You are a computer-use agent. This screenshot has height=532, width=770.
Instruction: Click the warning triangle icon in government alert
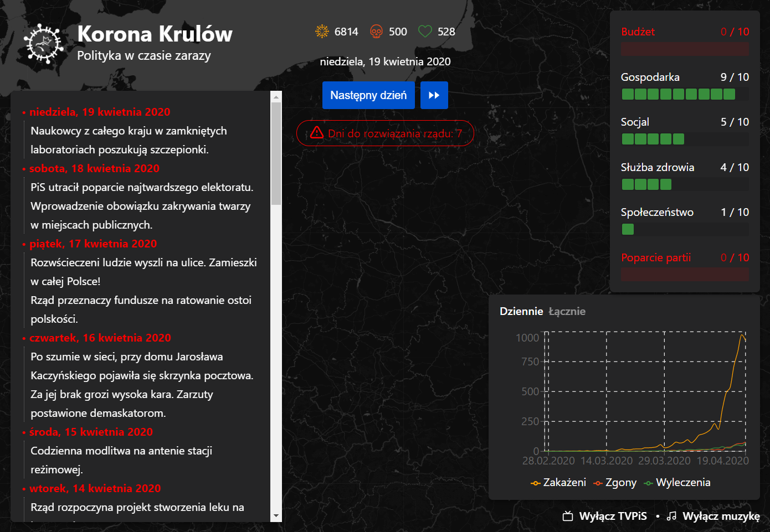(317, 133)
